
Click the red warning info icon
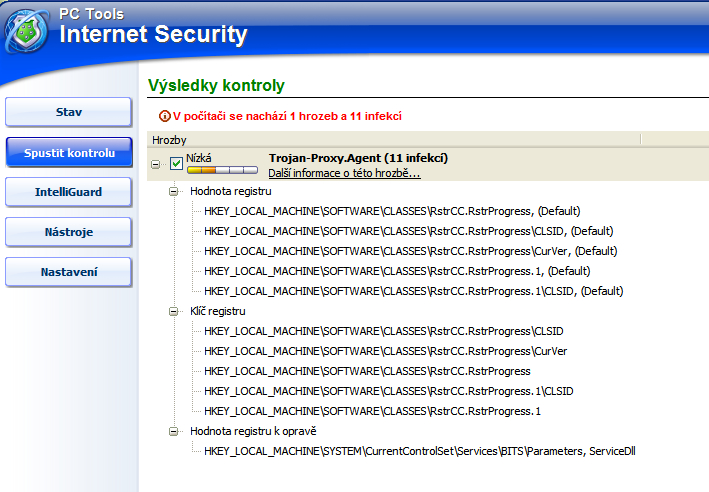tap(164, 116)
